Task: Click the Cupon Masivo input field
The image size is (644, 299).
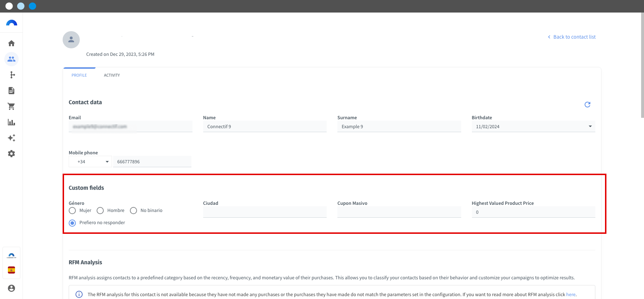Action: pos(399,212)
